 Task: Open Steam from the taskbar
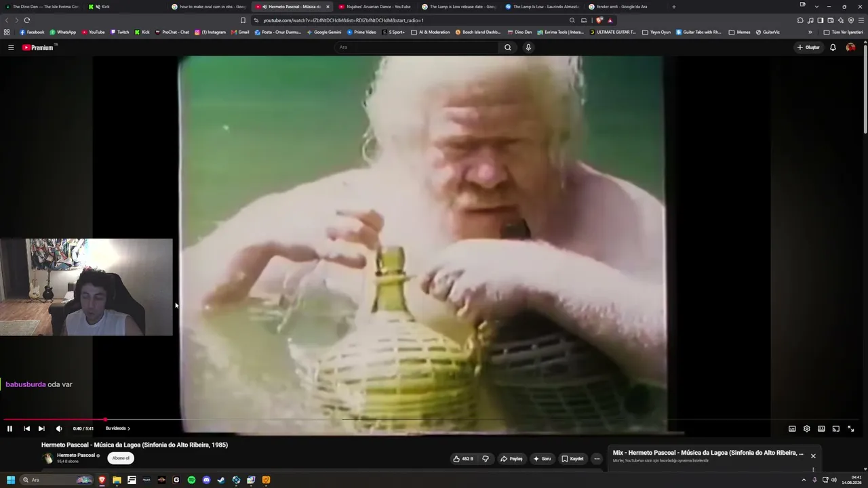coord(221,480)
